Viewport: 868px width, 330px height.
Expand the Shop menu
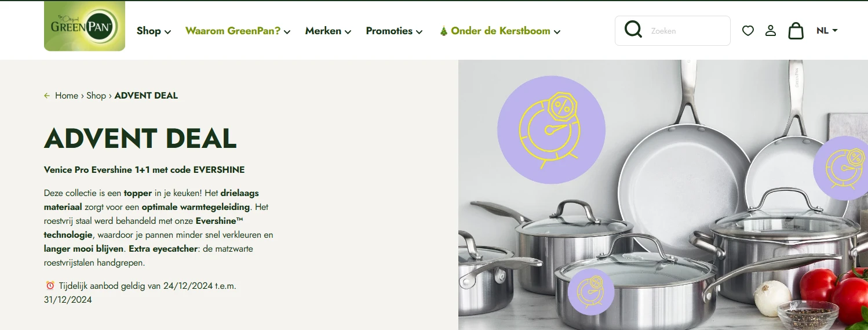point(154,31)
